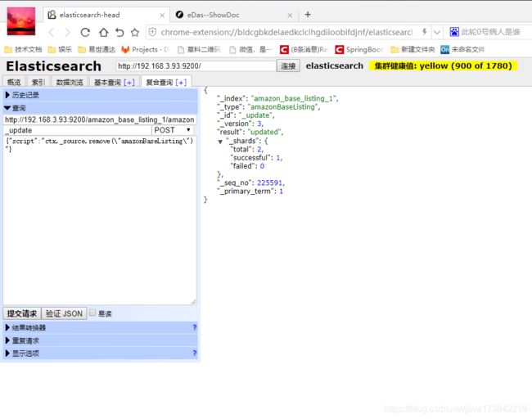Viewport: 532px width, 419px height.
Task: Open new browser tab with plus icon
Action: [308, 14]
